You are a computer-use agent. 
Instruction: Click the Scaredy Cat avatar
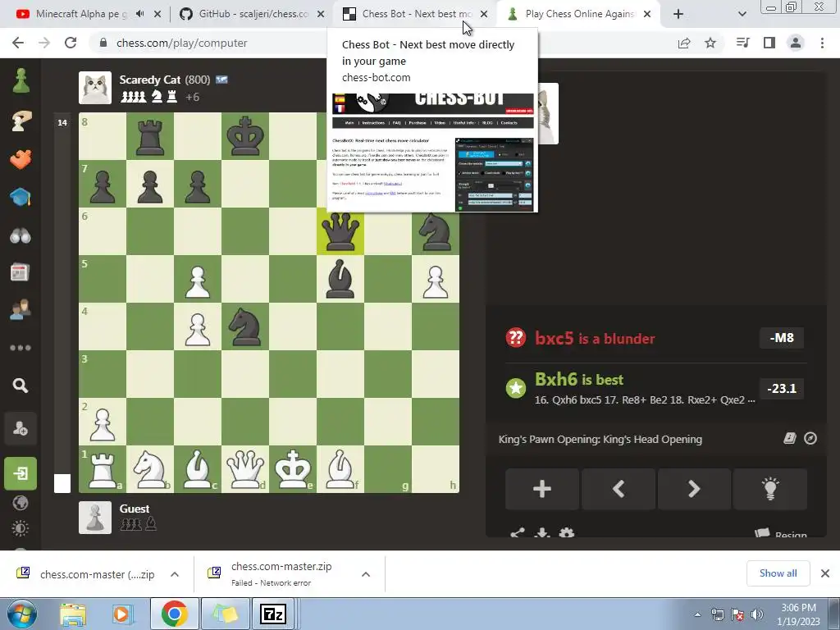95,88
